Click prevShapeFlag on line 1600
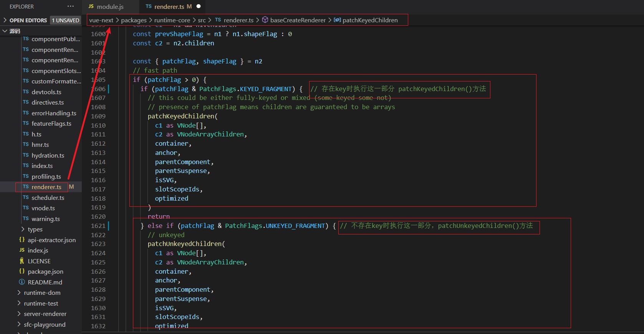 [179, 34]
